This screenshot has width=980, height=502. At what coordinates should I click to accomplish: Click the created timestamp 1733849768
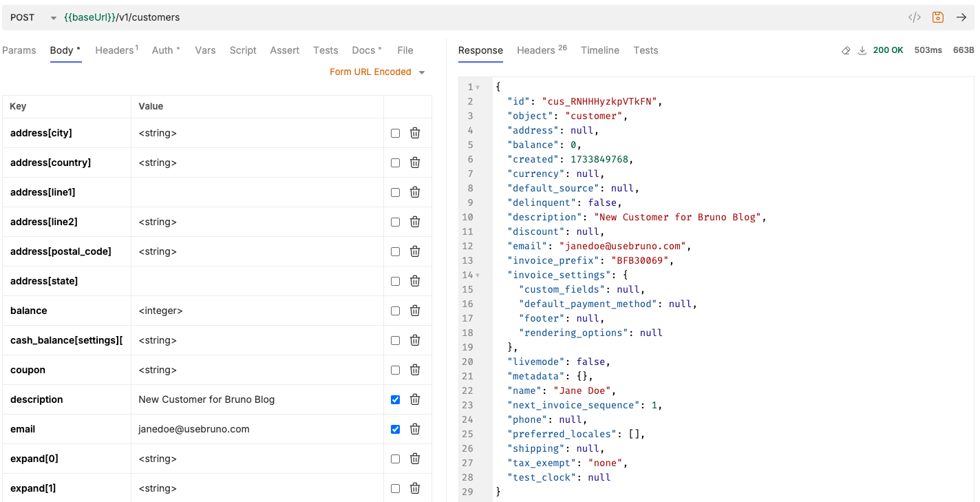599,159
